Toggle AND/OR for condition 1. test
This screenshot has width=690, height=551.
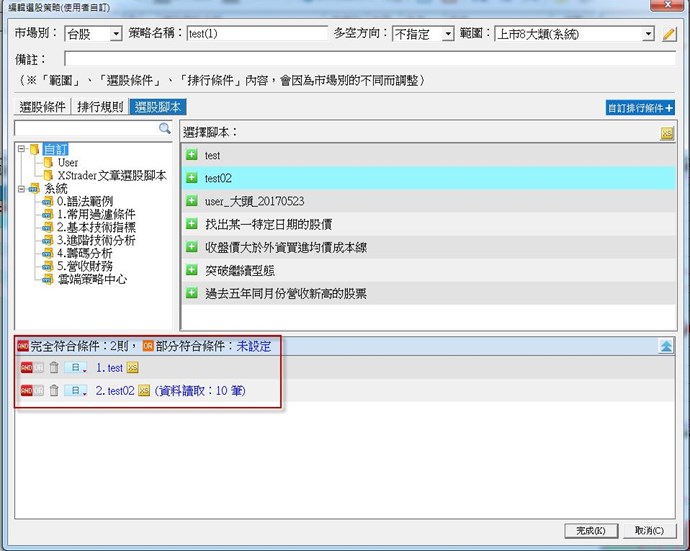32,367
